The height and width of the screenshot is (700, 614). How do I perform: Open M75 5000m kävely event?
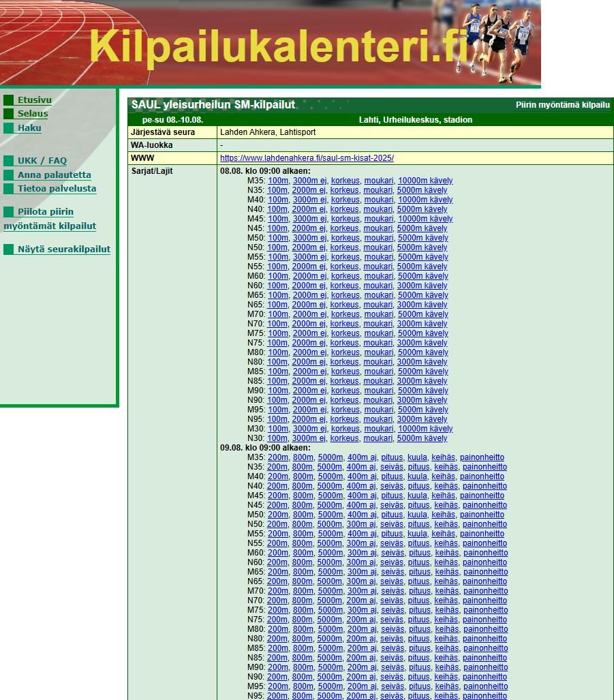coord(423,333)
